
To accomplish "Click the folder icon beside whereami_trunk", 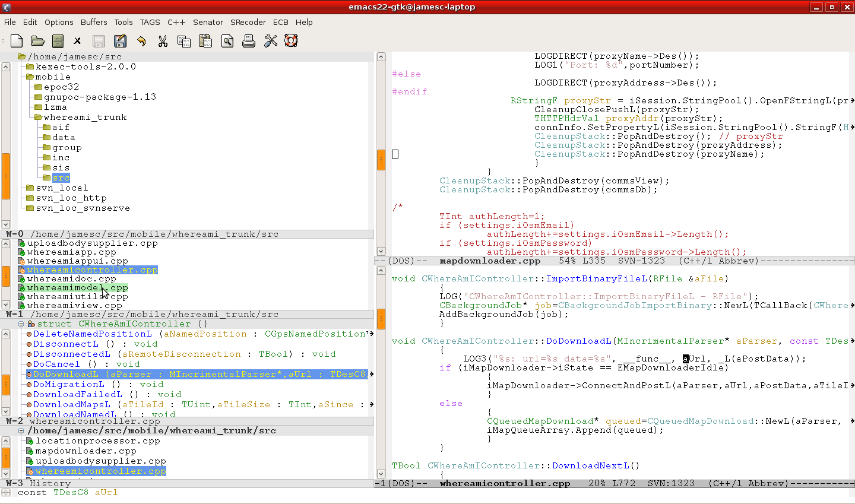I will 38,117.
